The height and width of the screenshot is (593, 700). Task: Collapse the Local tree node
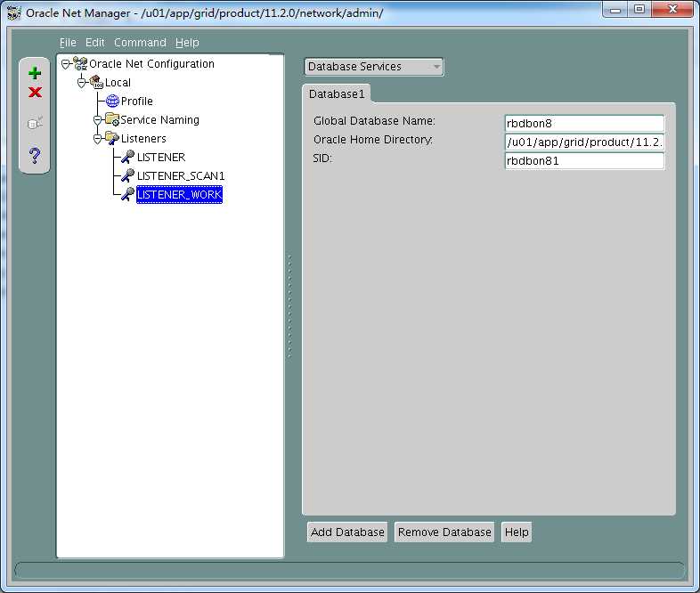click(x=81, y=83)
